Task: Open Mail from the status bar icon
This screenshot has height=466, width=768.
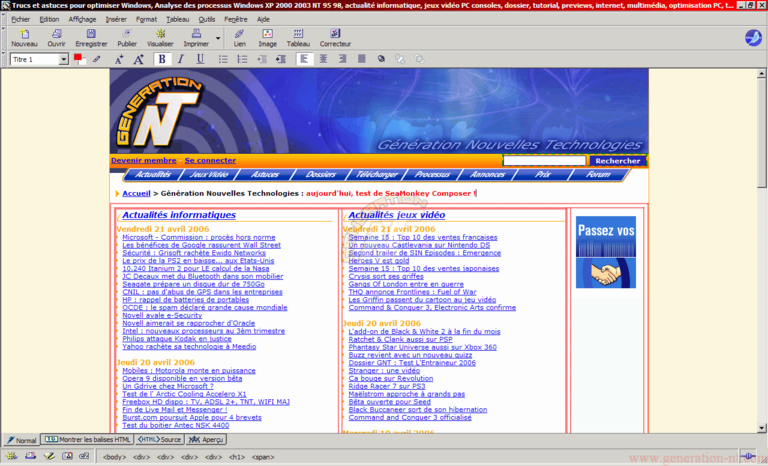Action: (x=30, y=456)
